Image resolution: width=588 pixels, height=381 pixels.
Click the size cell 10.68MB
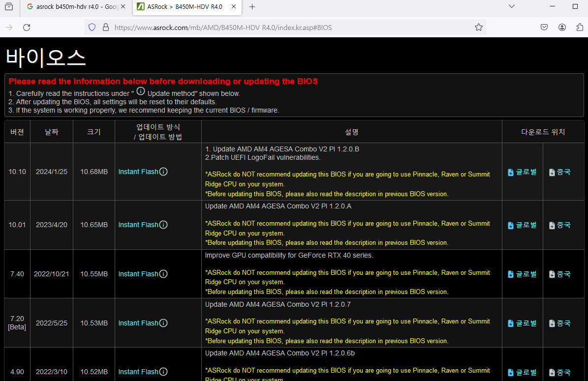(94, 172)
